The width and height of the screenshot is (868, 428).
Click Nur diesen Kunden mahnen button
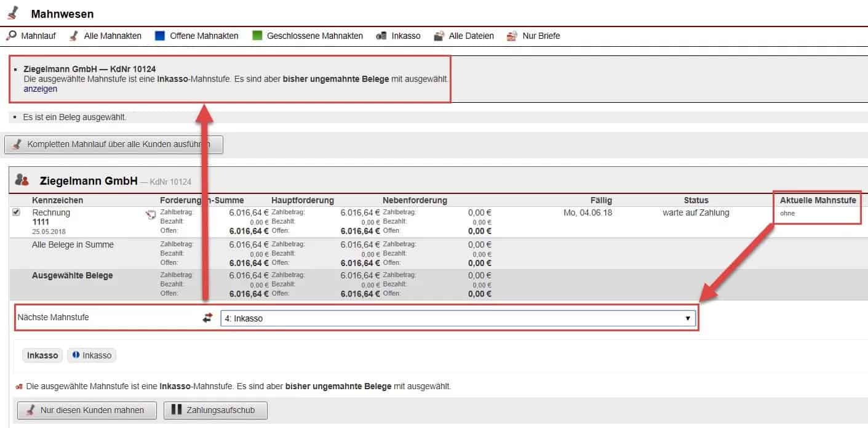(x=86, y=410)
